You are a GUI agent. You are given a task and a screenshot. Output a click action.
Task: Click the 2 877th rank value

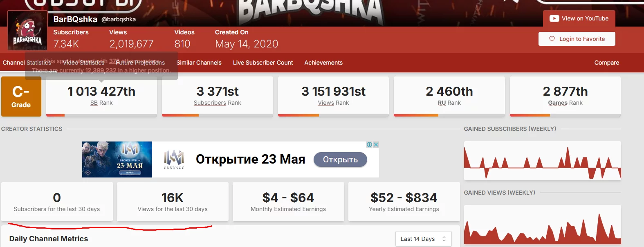point(565,91)
